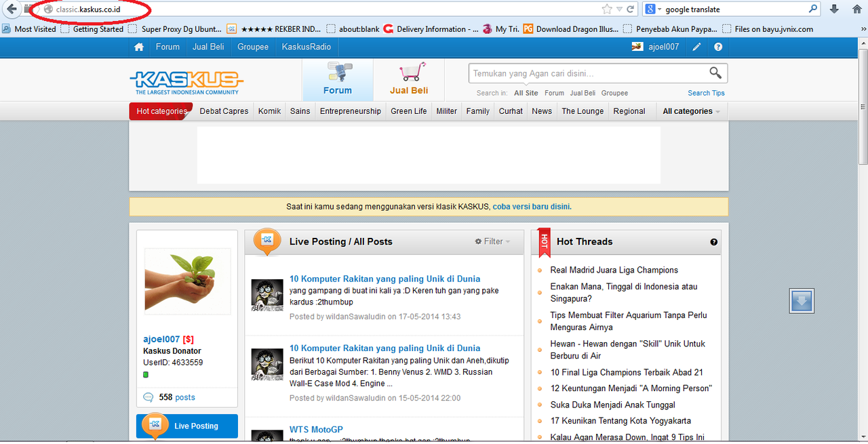Open Groupee in blue top bar
Screen dimensions: 868x444
click(x=253, y=47)
